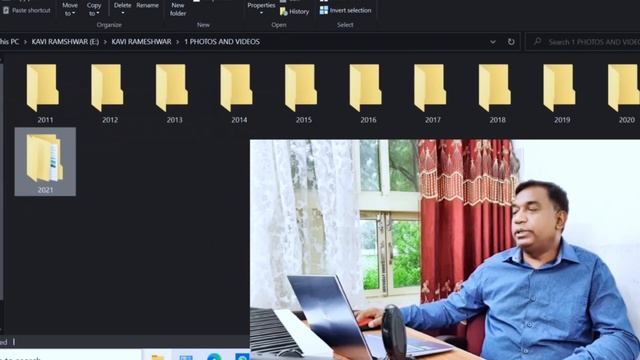Select the 2020 folder
Screen dimensions: 640x360
(x=624, y=93)
